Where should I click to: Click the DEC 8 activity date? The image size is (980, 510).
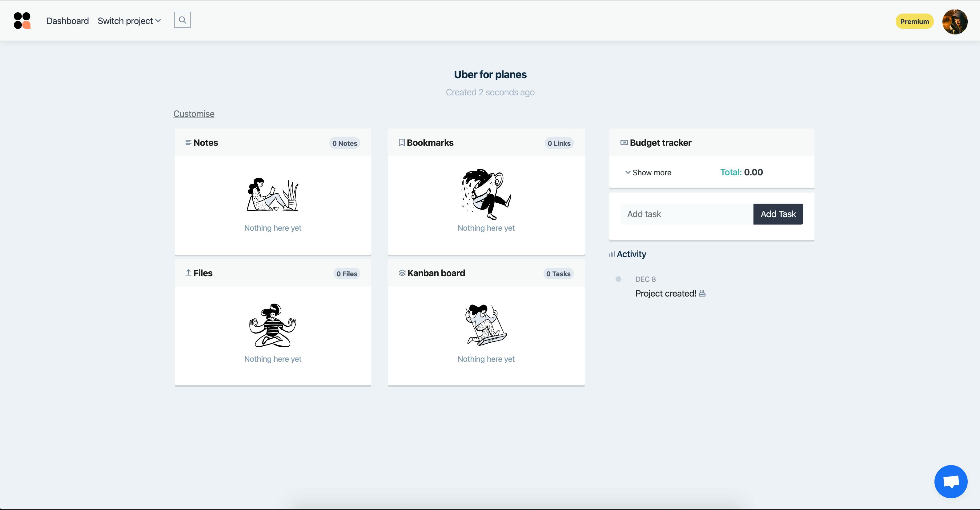[645, 279]
